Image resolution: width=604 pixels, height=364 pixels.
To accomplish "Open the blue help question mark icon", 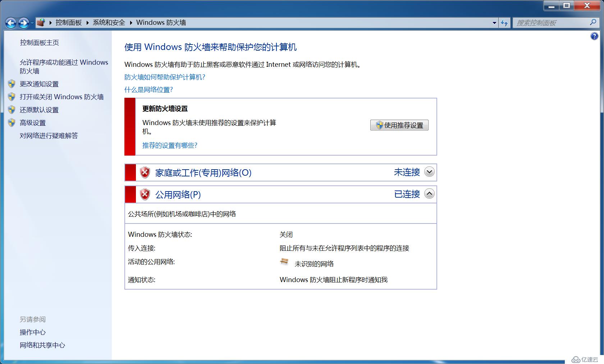I will (x=594, y=36).
